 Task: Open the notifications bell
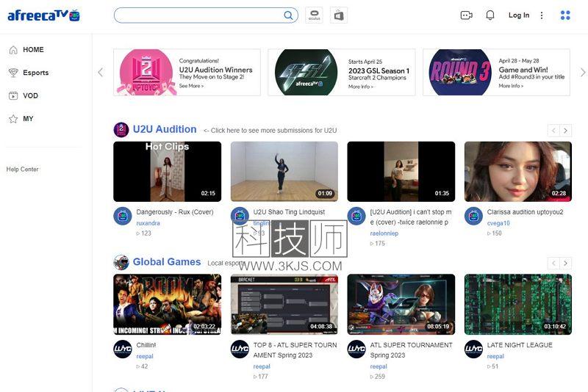tap(490, 15)
